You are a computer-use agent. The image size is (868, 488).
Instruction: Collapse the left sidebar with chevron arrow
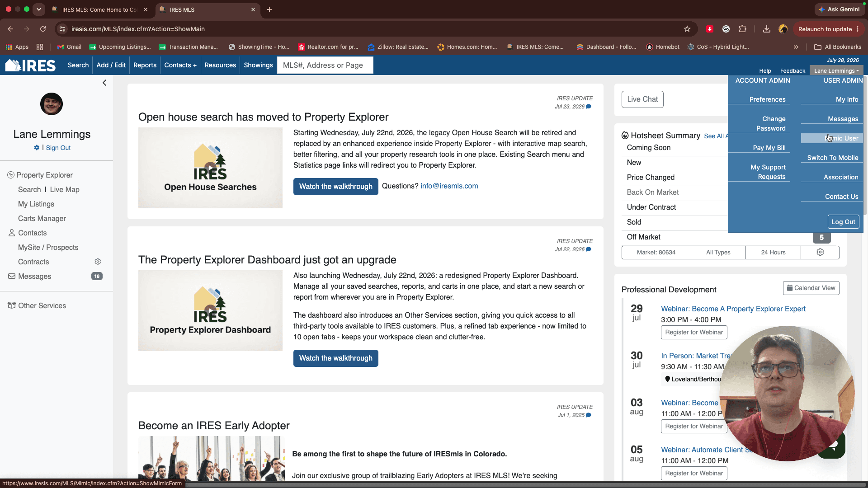pyautogui.click(x=104, y=83)
